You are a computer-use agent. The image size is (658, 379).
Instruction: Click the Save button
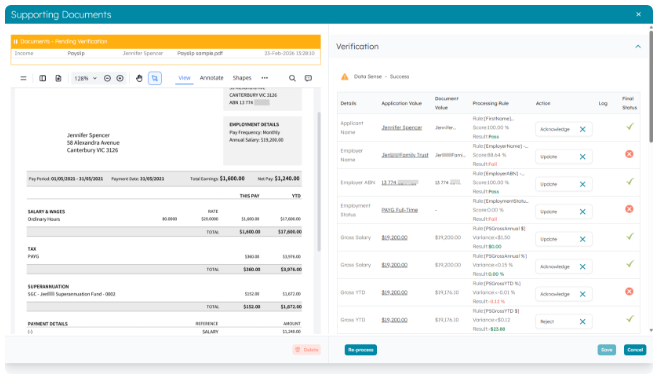(606, 350)
